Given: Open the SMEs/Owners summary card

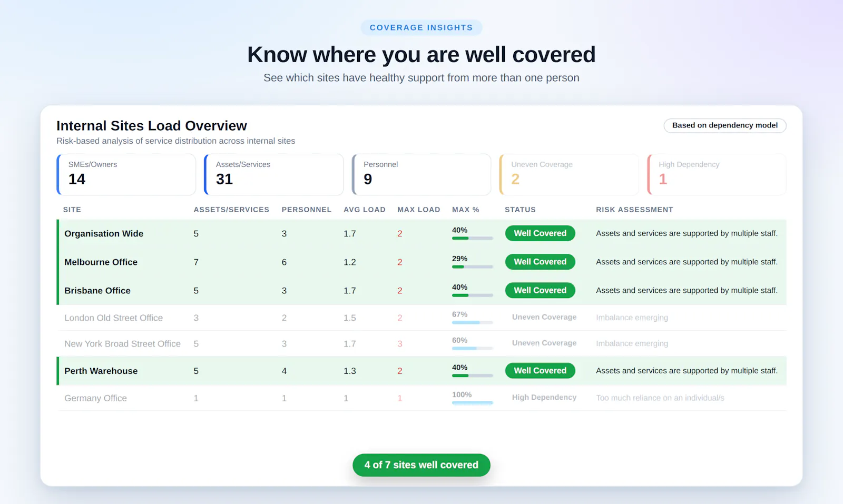Looking at the screenshot, I should click(x=126, y=174).
